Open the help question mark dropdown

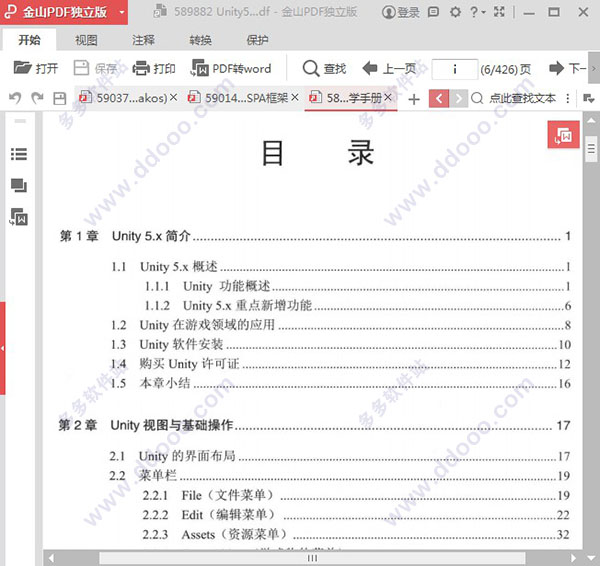[477, 12]
